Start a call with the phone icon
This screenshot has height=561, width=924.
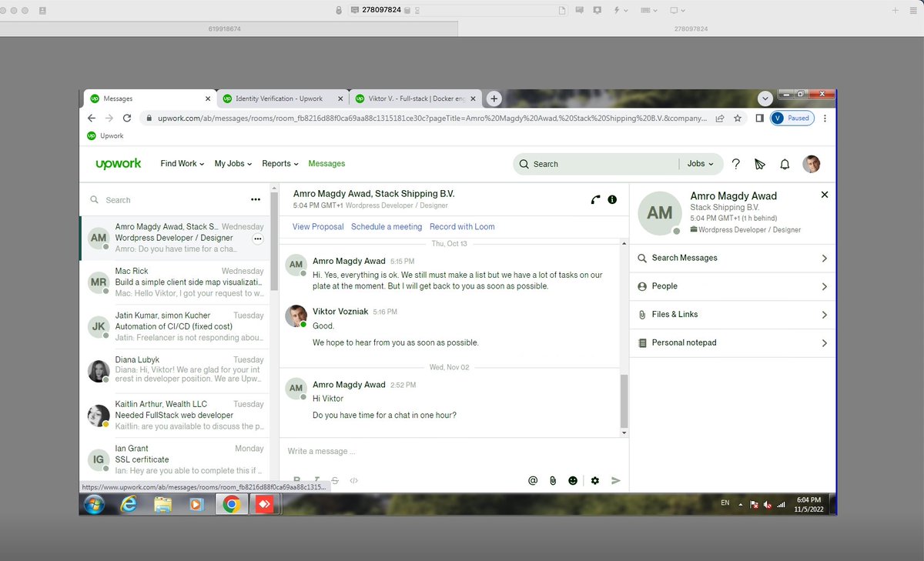(595, 199)
